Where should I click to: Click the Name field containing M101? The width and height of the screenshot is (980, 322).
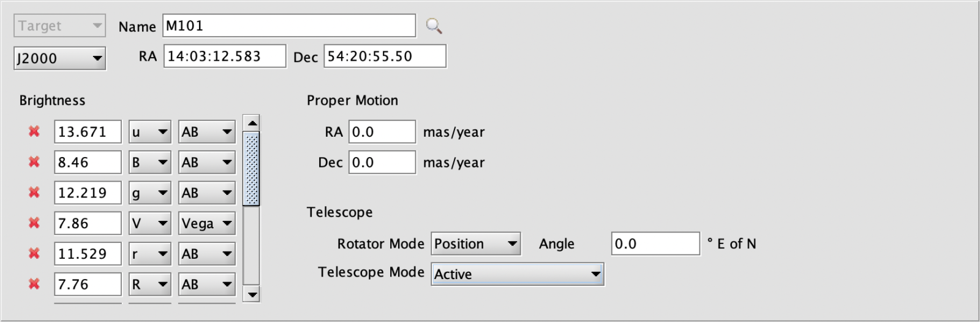(x=289, y=26)
